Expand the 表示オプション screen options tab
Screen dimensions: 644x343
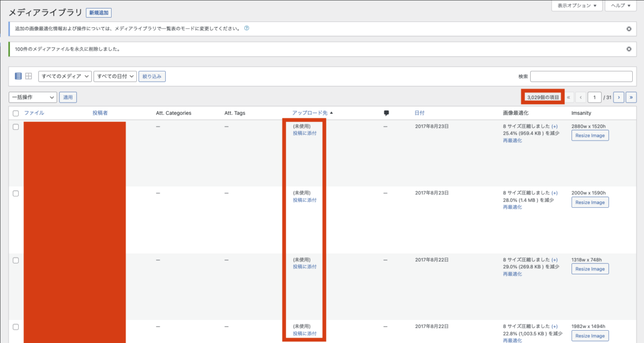(x=577, y=5)
